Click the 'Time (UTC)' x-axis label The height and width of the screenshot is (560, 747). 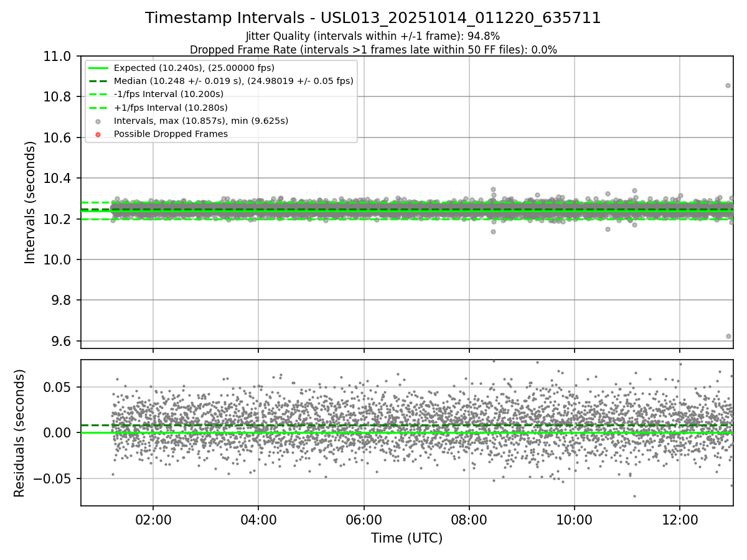coord(406,538)
